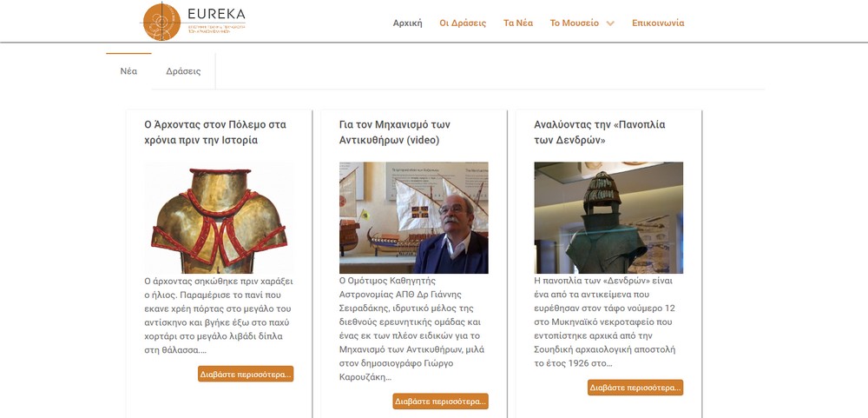Open the Επικοινωνία page

point(658,23)
